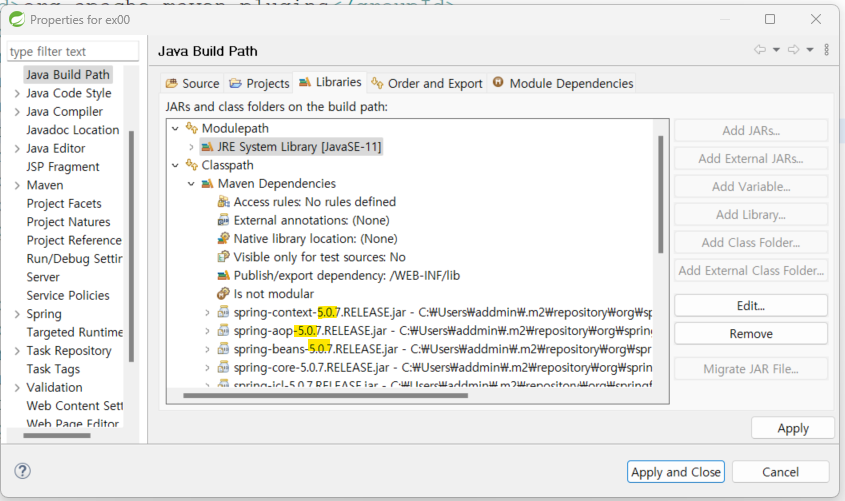Switch to the Source tab
This screenshot has width=845, height=501.
(192, 84)
